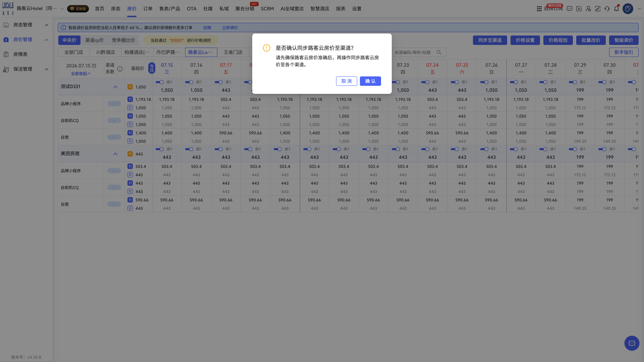This screenshot has width=644, height=362.
Task: Click 确认 in the sync dialog
Action: pyautogui.click(x=370, y=81)
